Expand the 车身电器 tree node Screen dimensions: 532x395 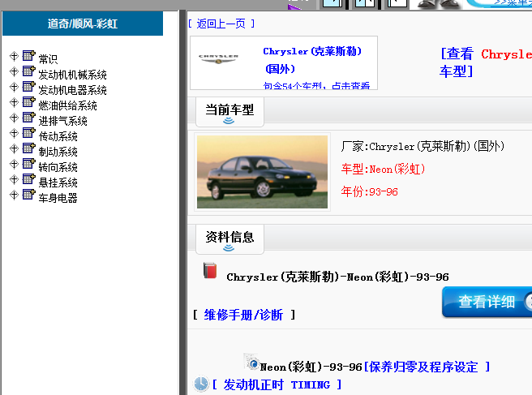(x=14, y=195)
